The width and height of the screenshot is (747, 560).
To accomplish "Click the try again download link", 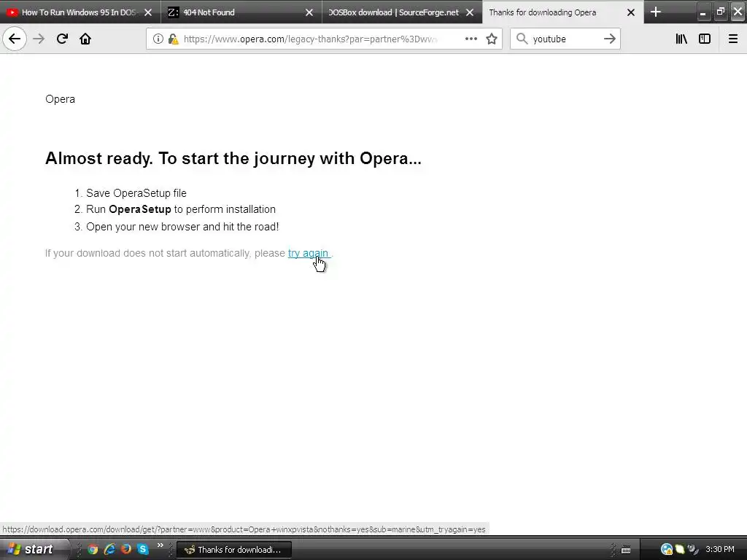I will pyautogui.click(x=309, y=253).
